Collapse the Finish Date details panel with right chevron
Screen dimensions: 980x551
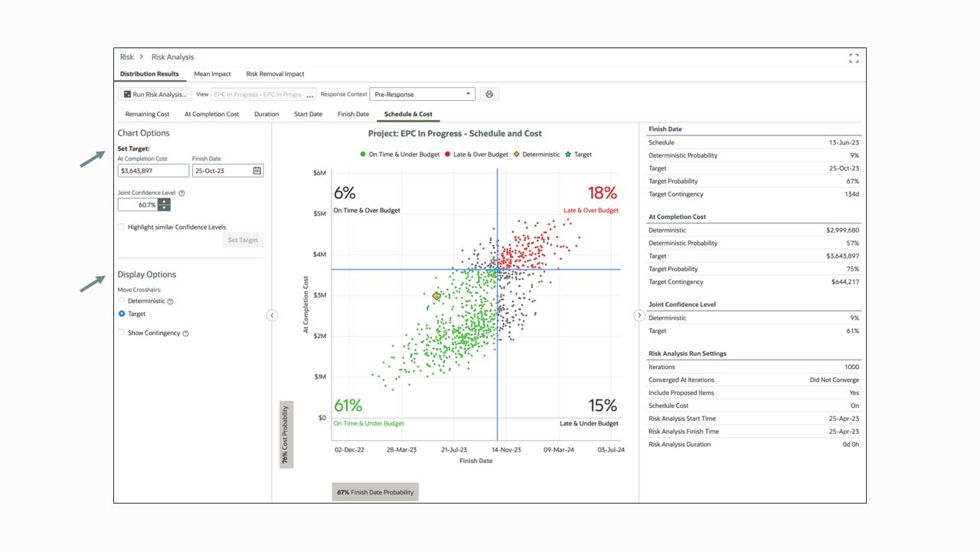point(639,315)
